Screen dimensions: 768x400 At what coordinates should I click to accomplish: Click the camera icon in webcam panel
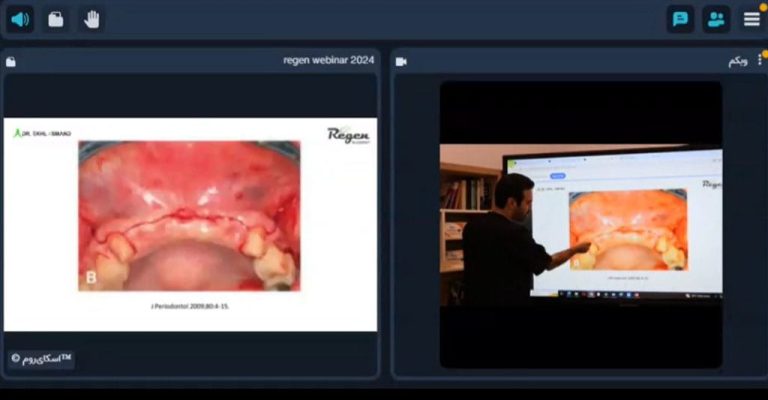[401, 61]
